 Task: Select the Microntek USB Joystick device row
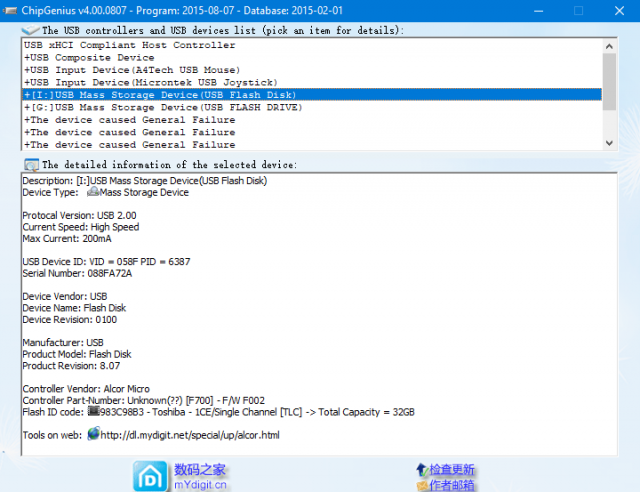(x=312, y=82)
